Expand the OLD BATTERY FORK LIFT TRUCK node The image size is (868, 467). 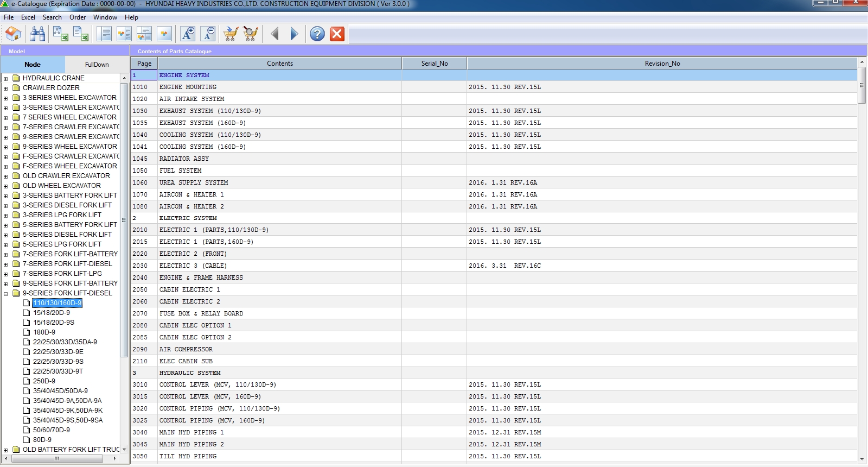(x=6, y=450)
